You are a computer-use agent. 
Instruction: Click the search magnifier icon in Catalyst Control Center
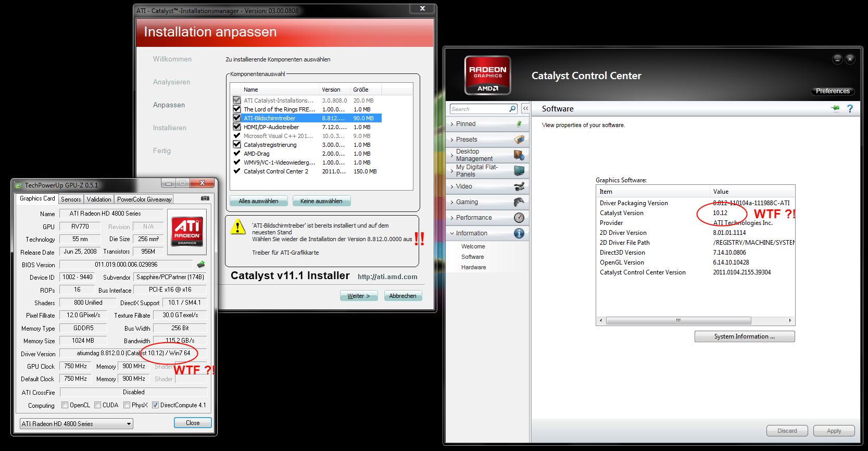(512, 109)
